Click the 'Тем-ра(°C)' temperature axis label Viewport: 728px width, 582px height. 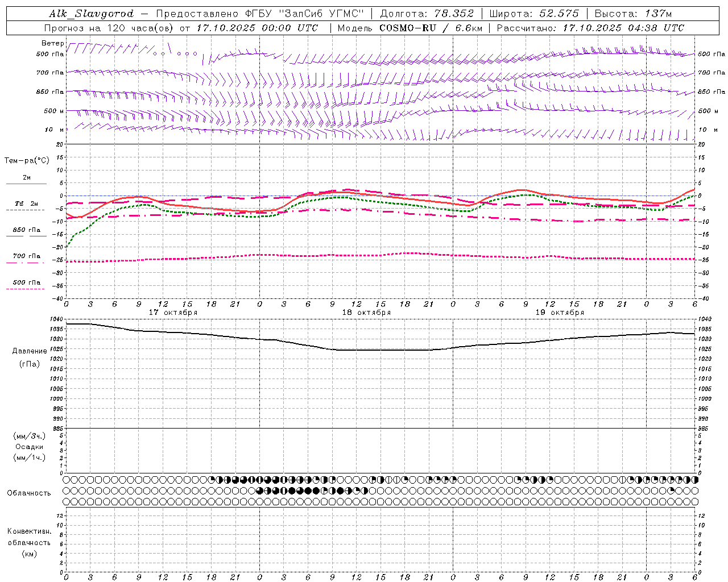click(27, 161)
